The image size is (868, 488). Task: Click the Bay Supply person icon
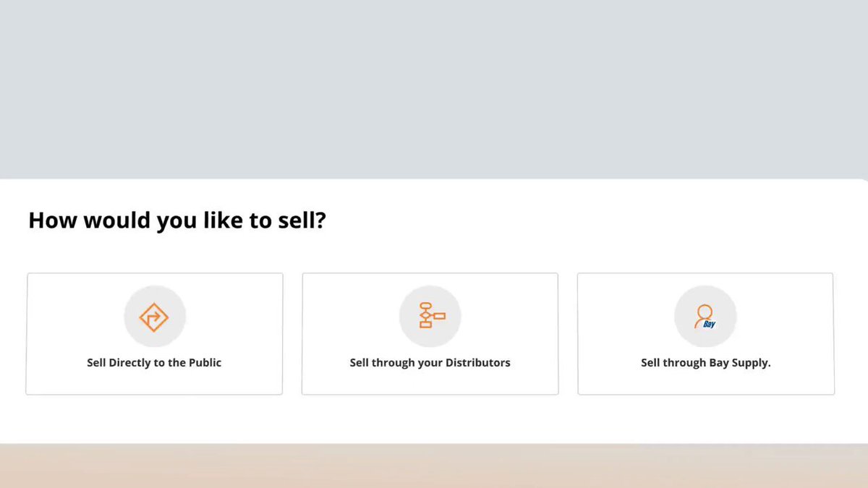coord(705,317)
